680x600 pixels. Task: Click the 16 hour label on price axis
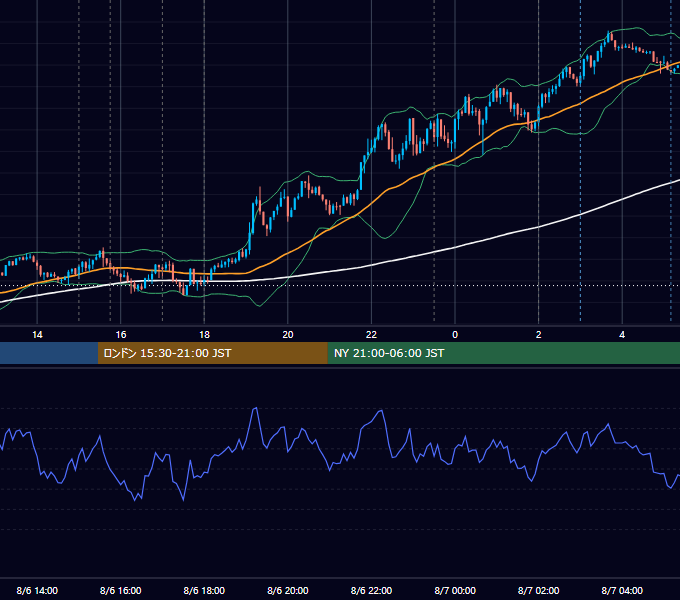(121, 335)
